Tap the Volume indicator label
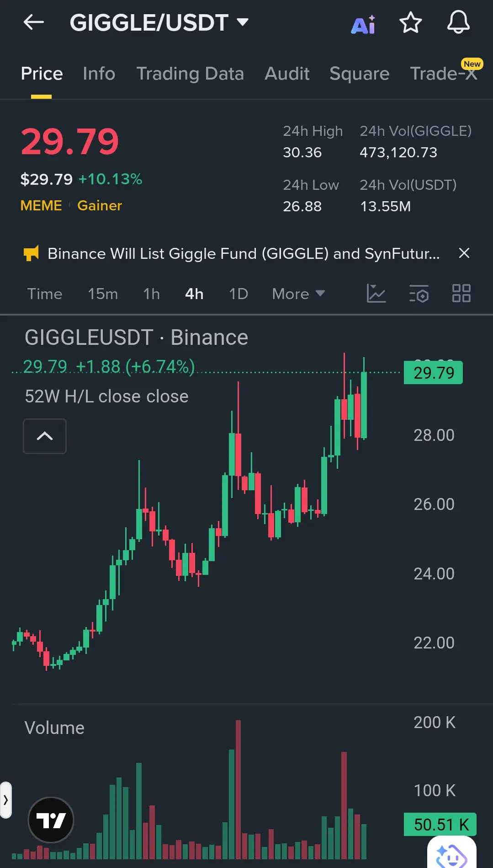The height and width of the screenshot is (868, 493). (54, 728)
